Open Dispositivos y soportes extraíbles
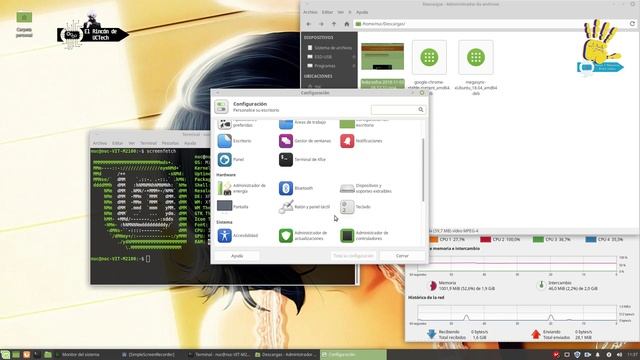 [366, 188]
